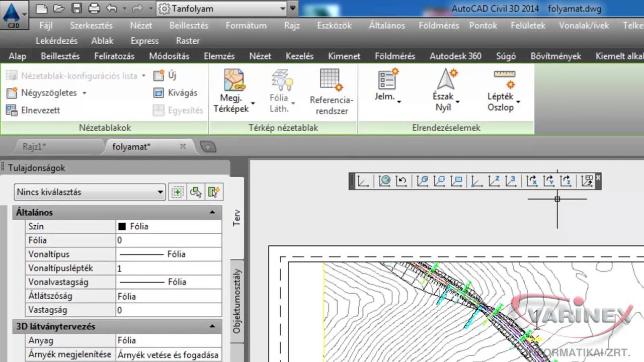Switch to the Alap ribbon tab
This screenshot has height=362, width=644.
point(17,56)
